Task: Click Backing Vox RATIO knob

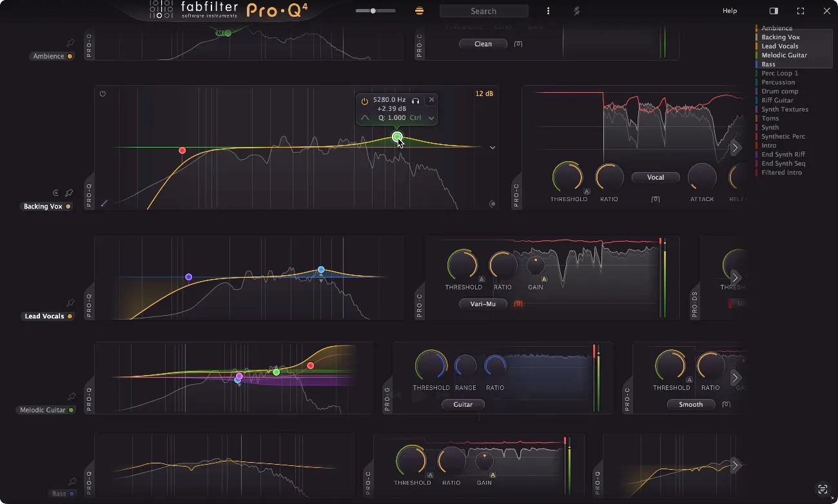Action: coord(609,177)
